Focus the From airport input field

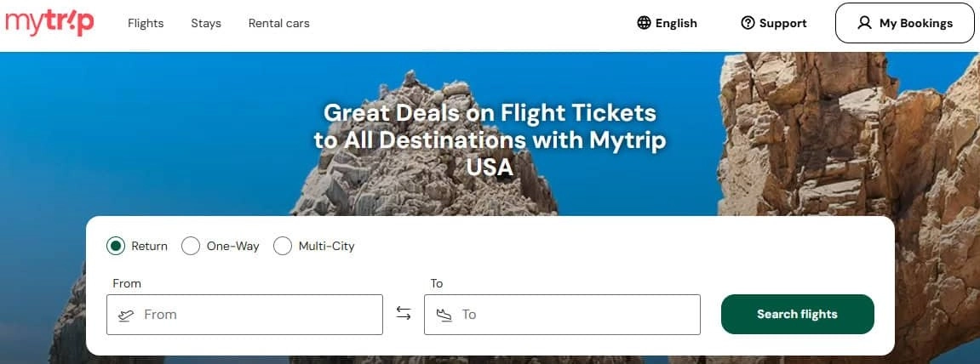244,315
